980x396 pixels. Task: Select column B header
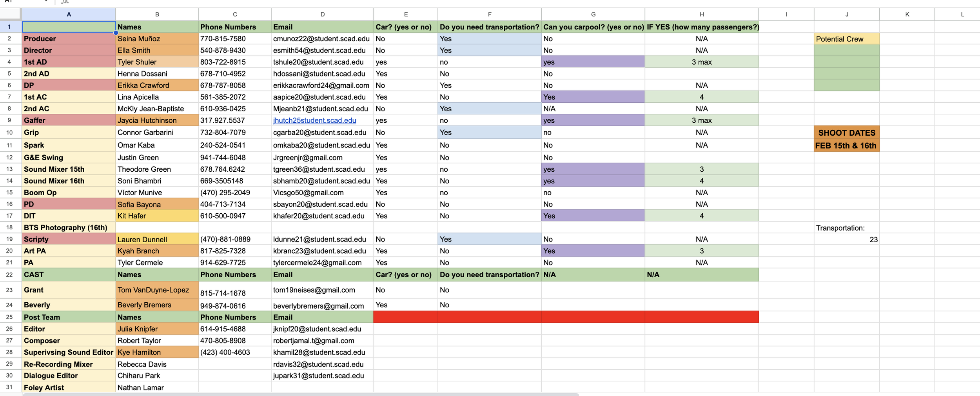point(157,15)
